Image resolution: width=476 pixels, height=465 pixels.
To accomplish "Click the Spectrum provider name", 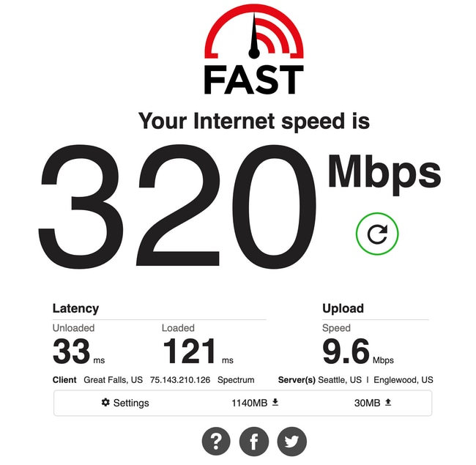I will click(236, 380).
